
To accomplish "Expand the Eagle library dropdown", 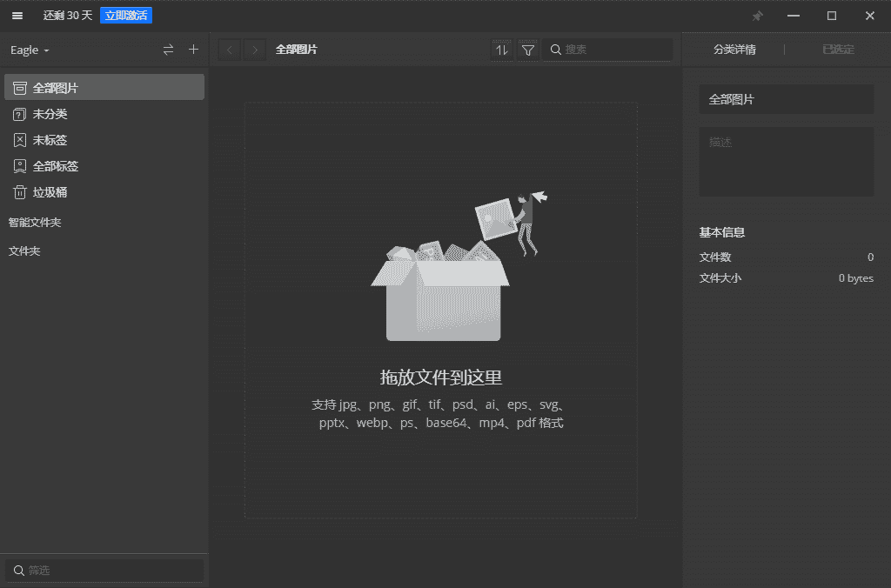I will (x=30, y=50).
